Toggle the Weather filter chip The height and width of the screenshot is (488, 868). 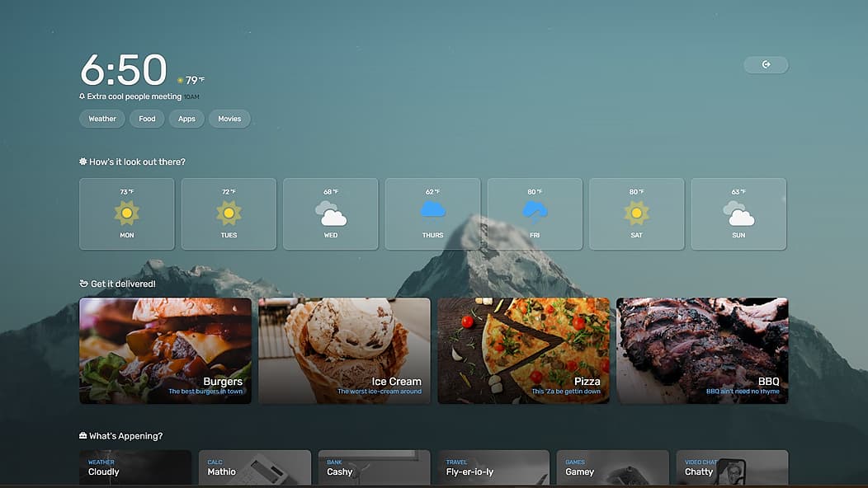[101, 118]
